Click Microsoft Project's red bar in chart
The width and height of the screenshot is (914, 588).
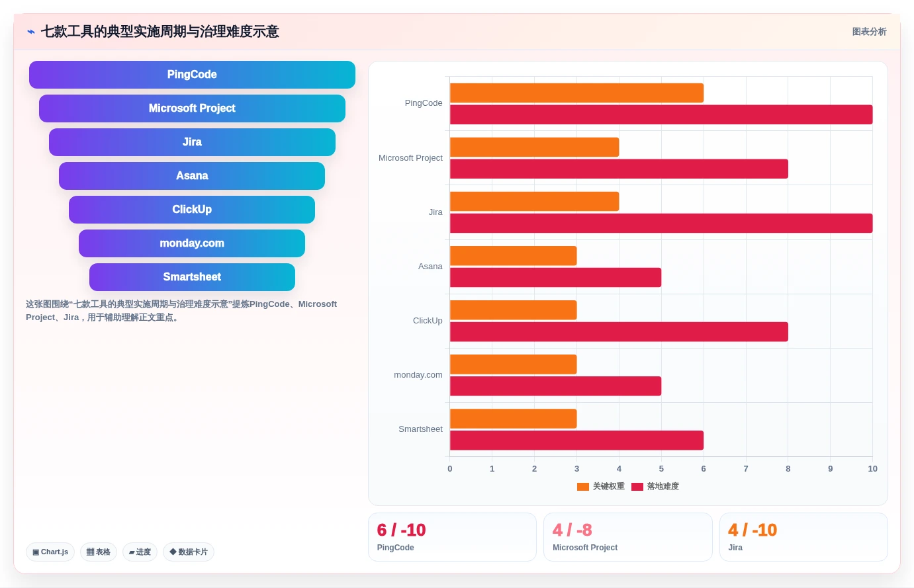[619, 169]
